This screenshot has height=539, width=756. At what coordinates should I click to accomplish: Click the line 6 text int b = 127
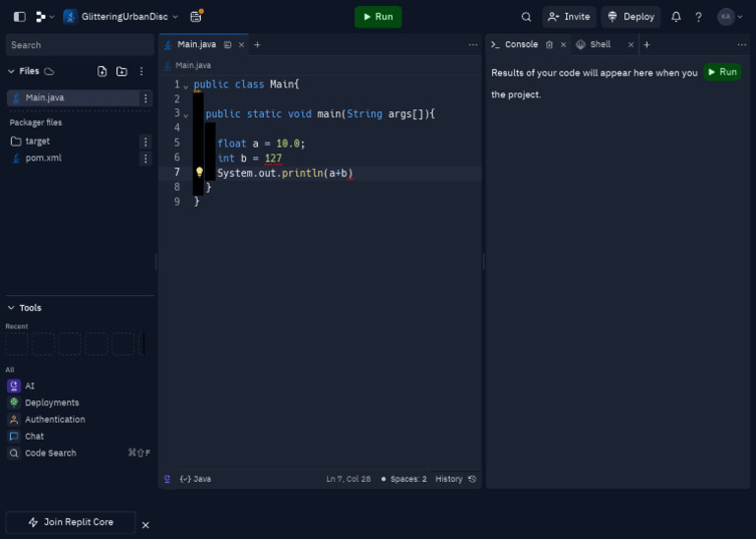coord(250,158)
